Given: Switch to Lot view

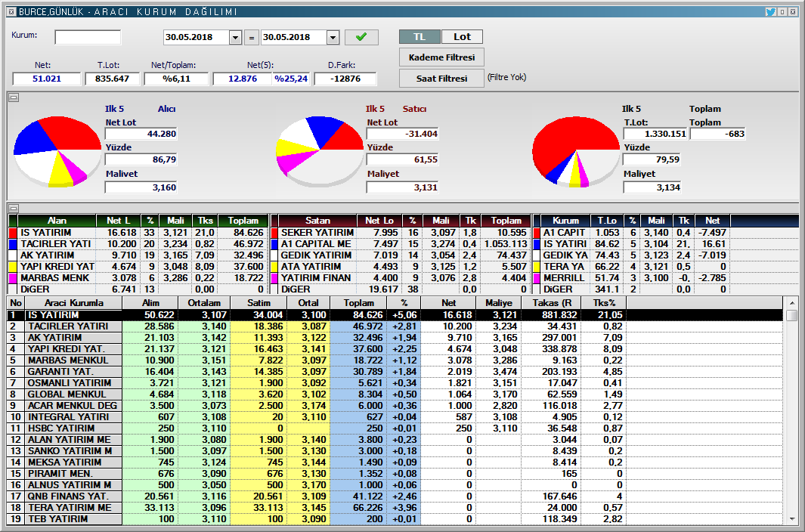Looking at the screenshot, I should click(462, 36).
